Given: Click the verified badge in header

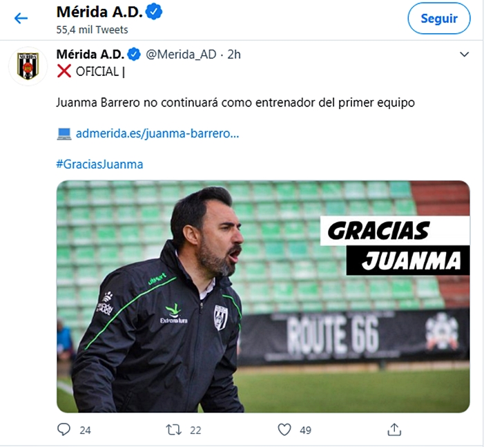Looking at the screenshot, I should [x=154, y=12].
